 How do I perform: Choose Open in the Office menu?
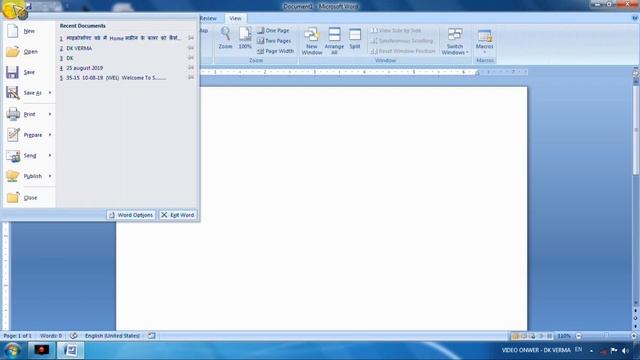[x=29, y=51]
